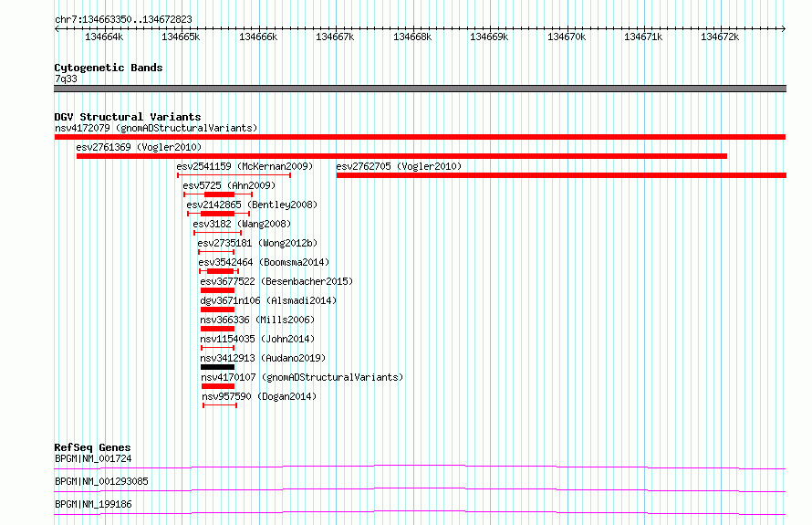The width and height of the screenshot is (812, 525).
Task: Click the esv3542464 Boomsma2014 variant glyph
Action: (x=219, y=271)
